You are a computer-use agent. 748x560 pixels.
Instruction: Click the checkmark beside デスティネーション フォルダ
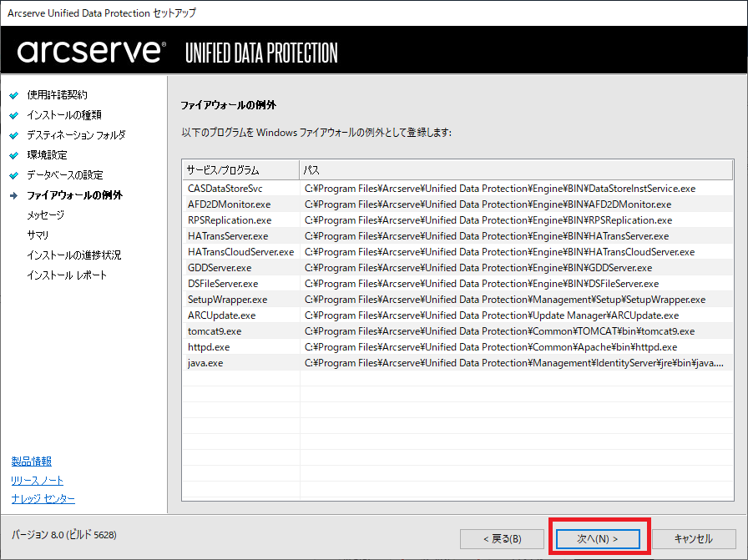point(14,135)
